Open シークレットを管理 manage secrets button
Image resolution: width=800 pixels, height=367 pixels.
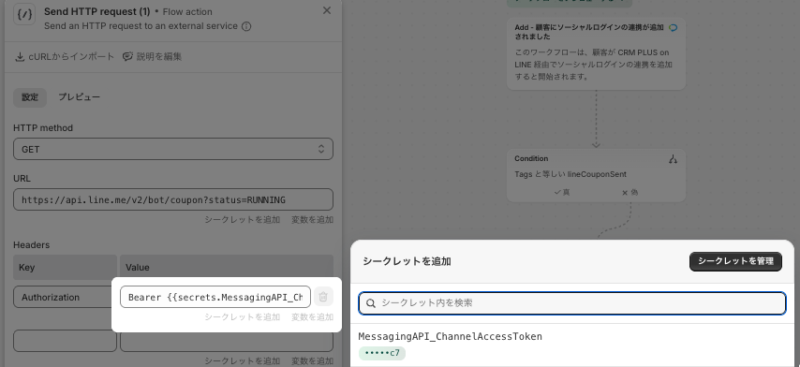[x=735, y=261]
